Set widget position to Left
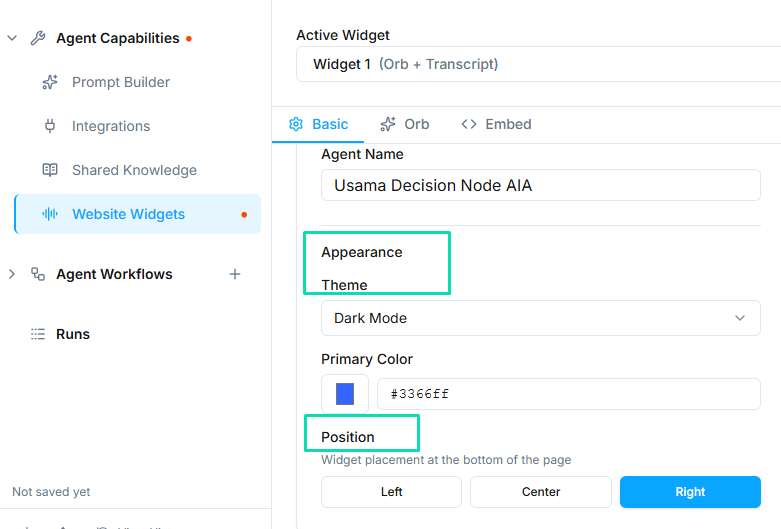This screenshot has height=529, width=781. (x=391, y=492)
